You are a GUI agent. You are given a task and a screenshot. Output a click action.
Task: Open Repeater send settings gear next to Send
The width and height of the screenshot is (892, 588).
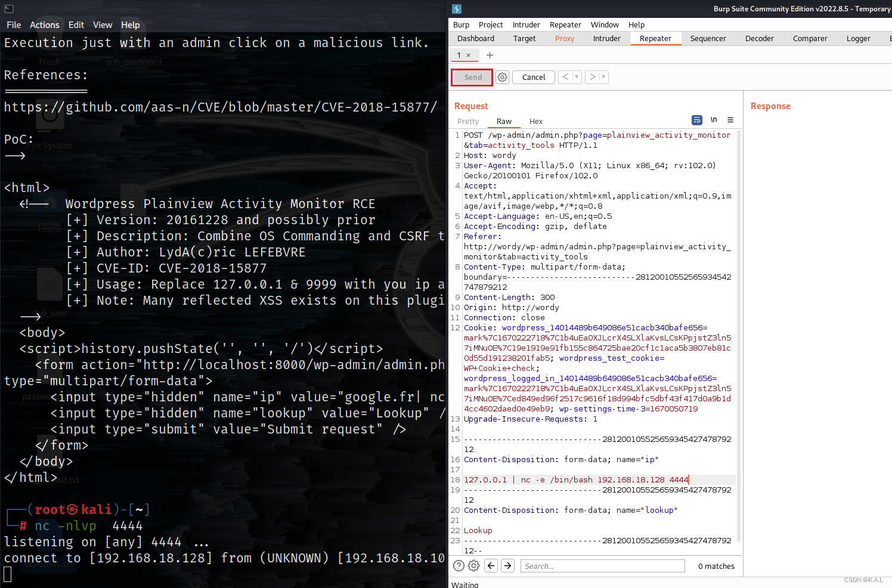503,78
